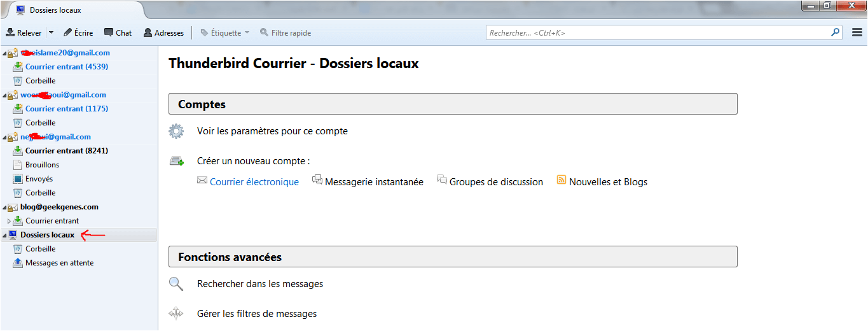The image size is (868, 331).
Task: Click the magnifier icon in search box
Action: click(x=836, y=32)
